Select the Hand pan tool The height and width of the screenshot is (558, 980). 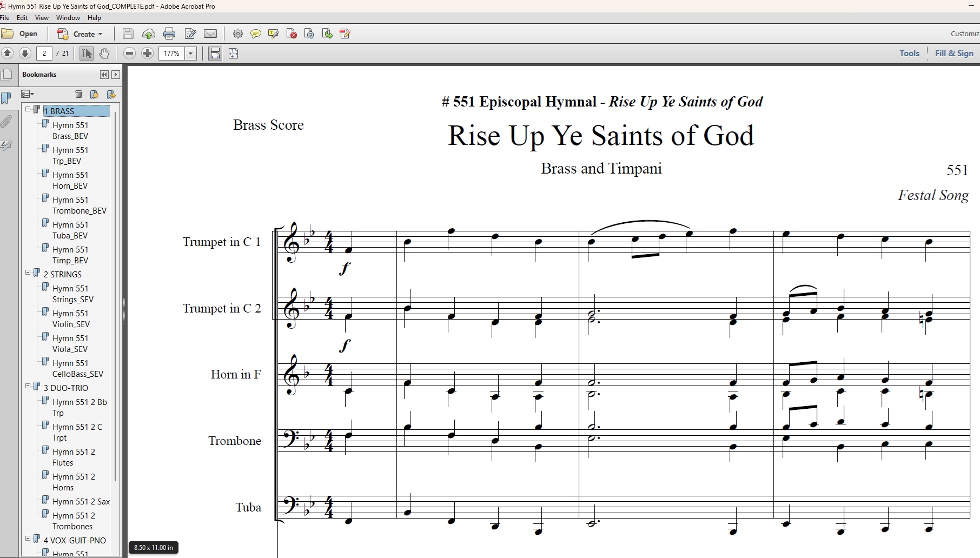[104, 54]
